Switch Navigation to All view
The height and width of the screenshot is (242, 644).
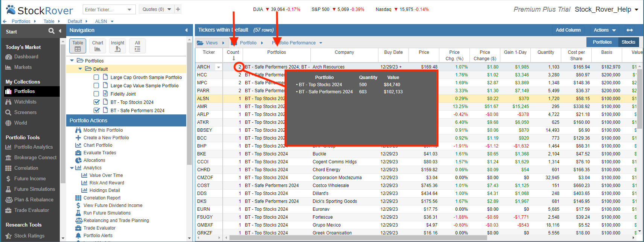tap(138, 46)
